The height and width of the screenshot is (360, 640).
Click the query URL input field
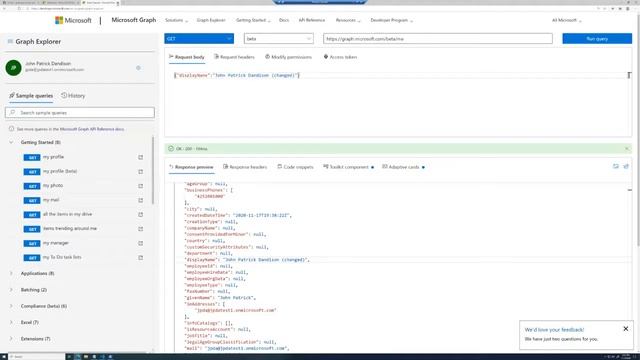click(x=438, y=38)
